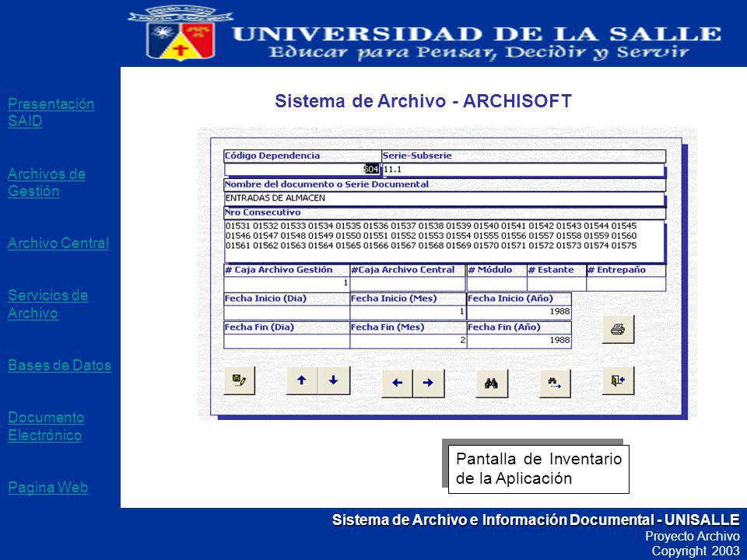
Task: Click the down arrow navigation button
Action: point(334,380)
